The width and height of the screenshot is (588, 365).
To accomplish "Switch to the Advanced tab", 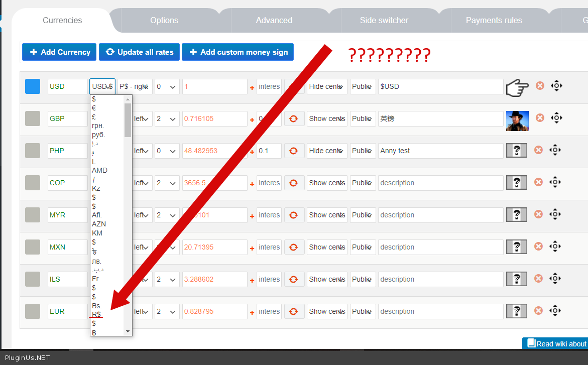I will [x=274, y=20].
